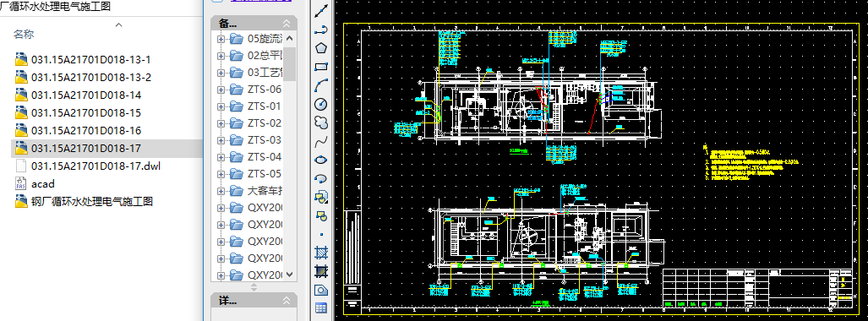Click the drawing icon of 031.15A21701D018-13-1

[21, 60]
